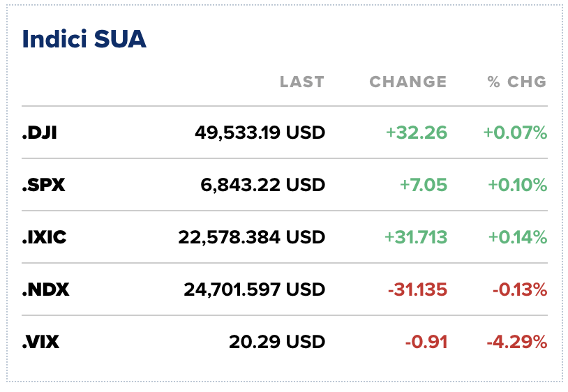This screenshot has width=568, height=392.
Task: Open the .DJI index link
Action: click(39, 133)
